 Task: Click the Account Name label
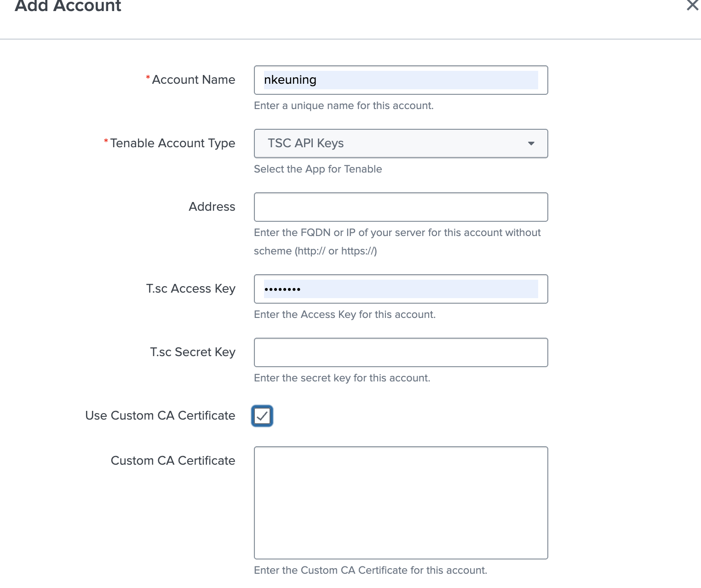193,80
